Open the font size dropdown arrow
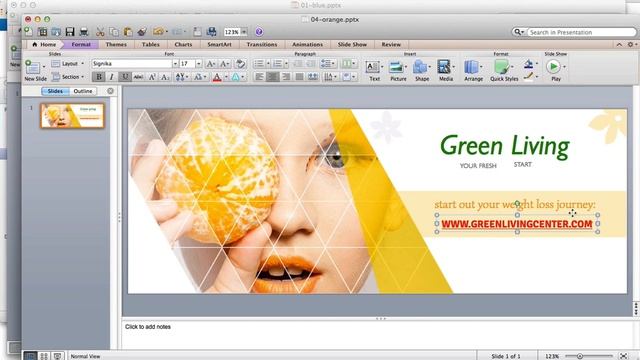 (x=198, y=64)
